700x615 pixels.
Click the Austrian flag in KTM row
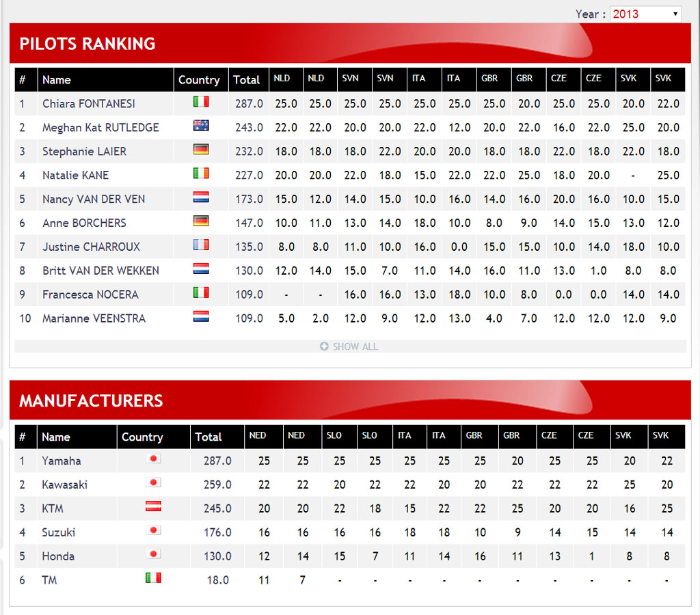(x=153, y=507)
